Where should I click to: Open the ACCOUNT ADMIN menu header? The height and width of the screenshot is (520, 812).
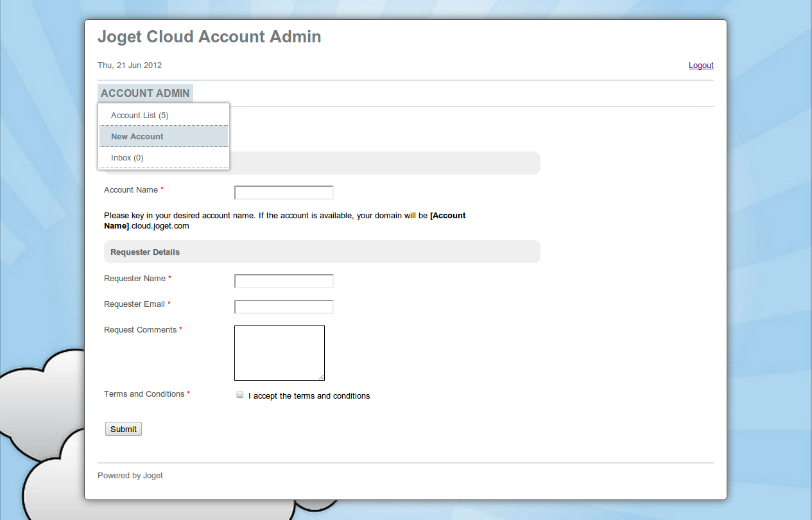tap(145, 93)
